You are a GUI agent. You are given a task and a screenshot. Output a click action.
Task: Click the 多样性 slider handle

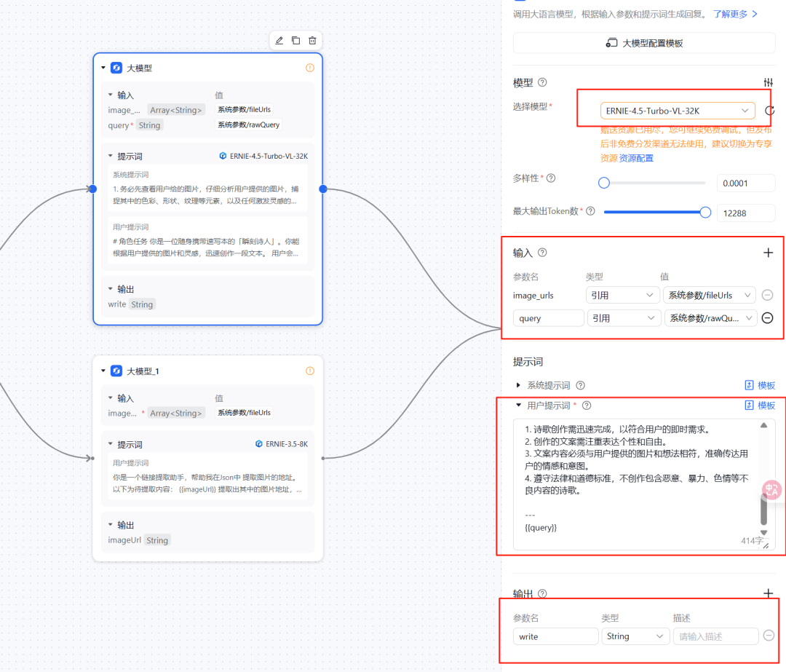pos(604,183)
